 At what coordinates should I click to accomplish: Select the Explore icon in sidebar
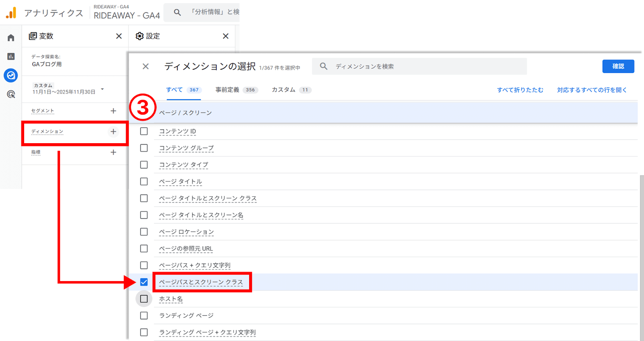(11, 75)
